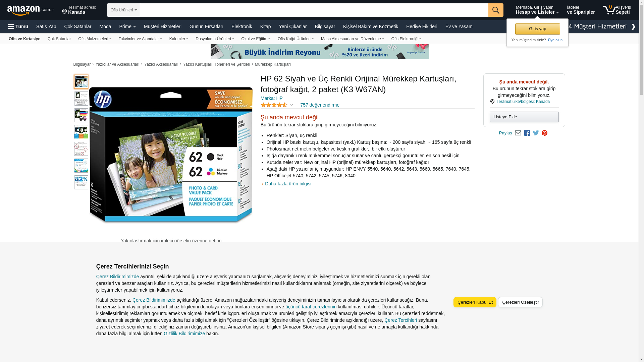Open the Elektronik navigation item
Screen dimensions: 644x362
click(241, 26)
